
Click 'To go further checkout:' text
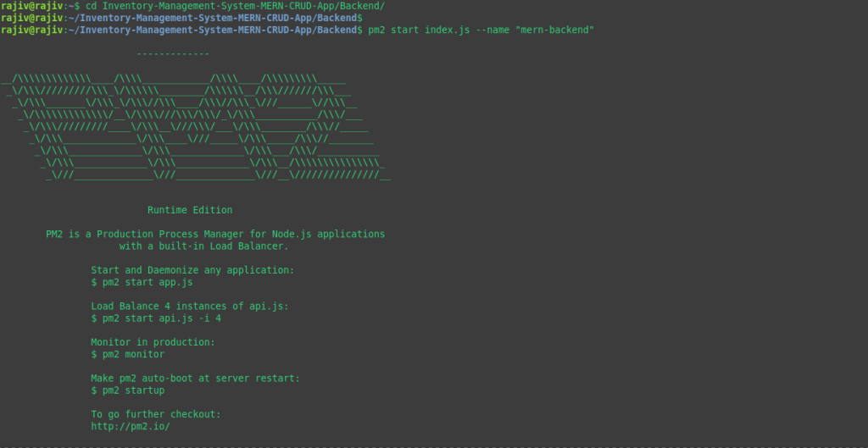pyautogui.click(x=156, y=414)
